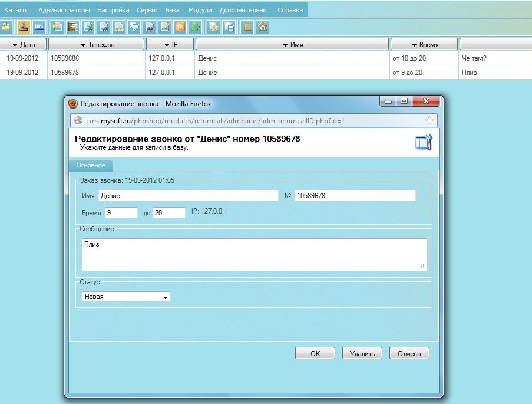Click the home house icon

(x=263, y=27)
